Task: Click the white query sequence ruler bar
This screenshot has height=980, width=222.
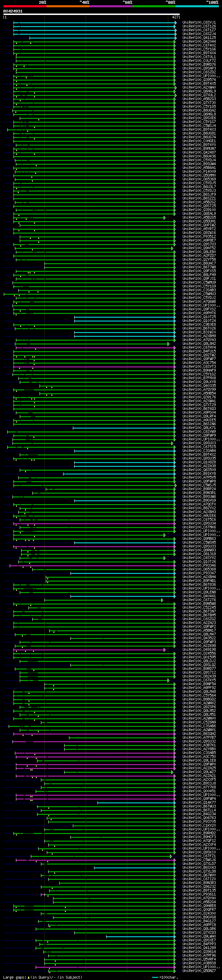Action: (x=92, y=15)
